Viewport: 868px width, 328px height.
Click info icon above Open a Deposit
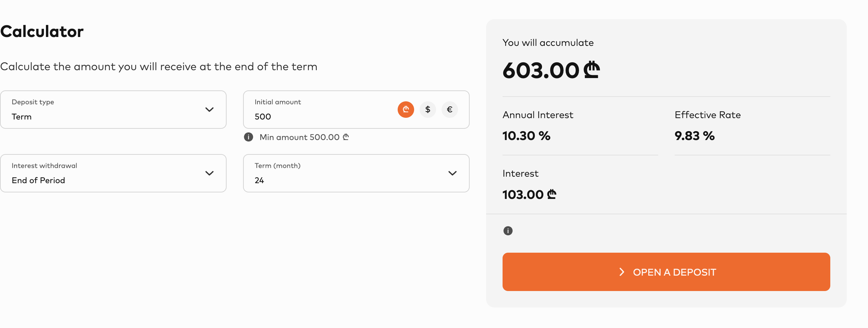pyautogui.click(x=508, y=231)
